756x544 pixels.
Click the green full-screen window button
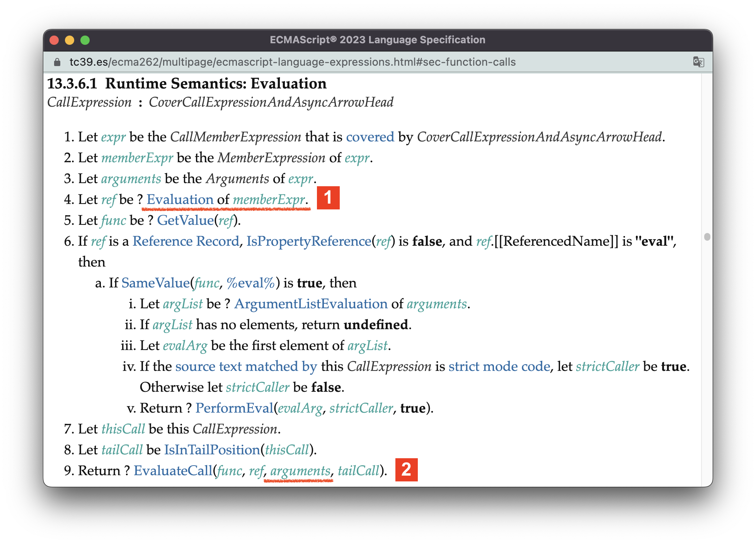pos(85,40)
